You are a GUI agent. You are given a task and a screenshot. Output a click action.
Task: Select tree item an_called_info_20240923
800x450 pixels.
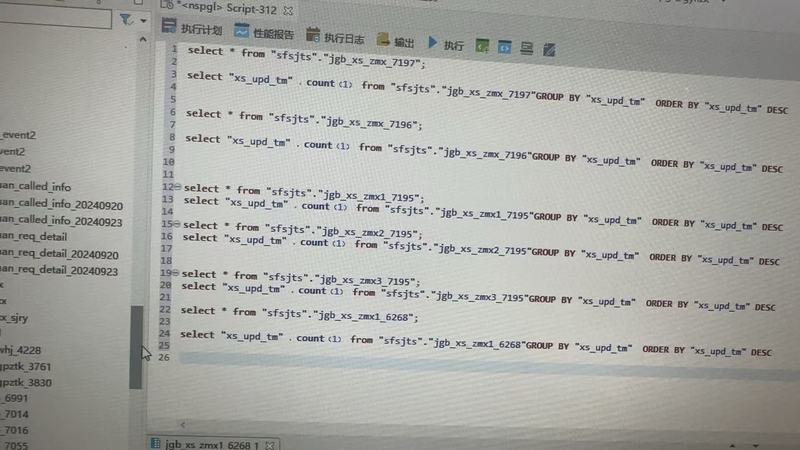[61, 221]
